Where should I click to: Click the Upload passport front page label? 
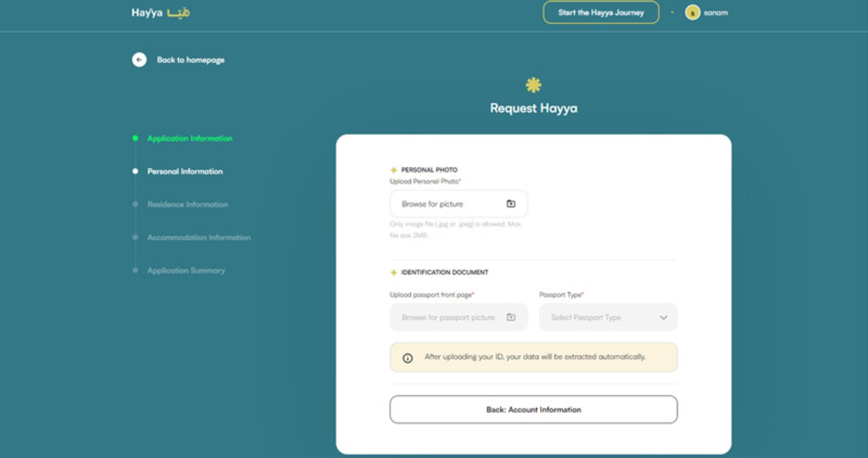pos(432,295)
